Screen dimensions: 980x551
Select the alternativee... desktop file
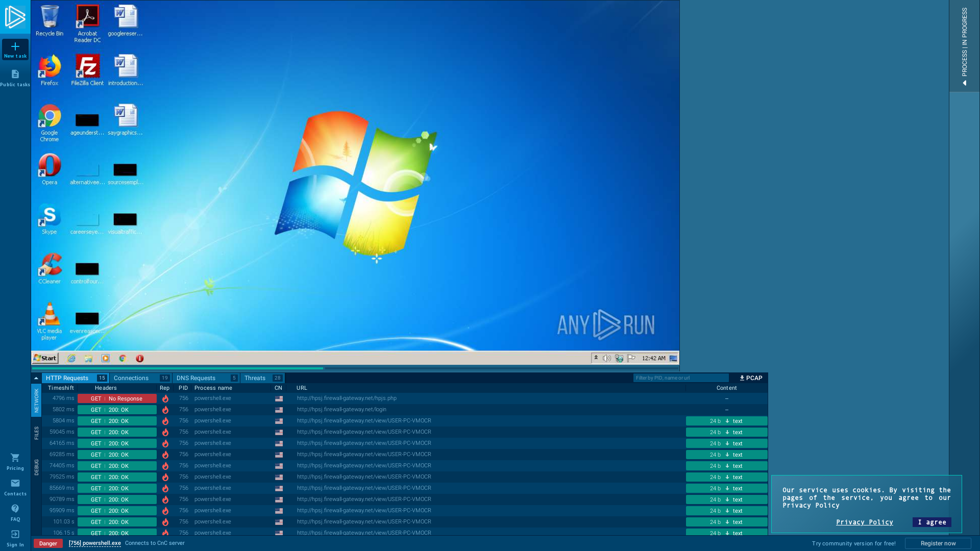[x=87, y=174]
